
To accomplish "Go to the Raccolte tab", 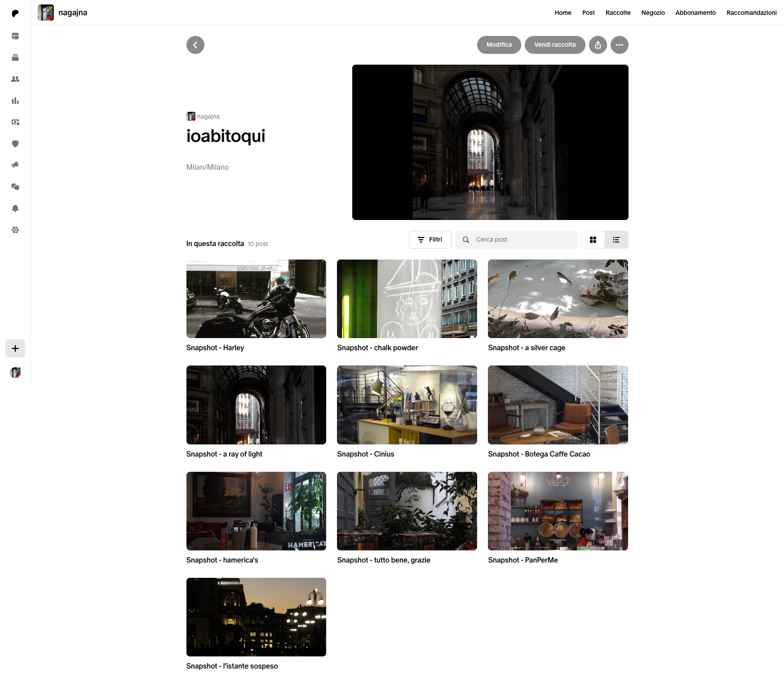I will (x=618, y=13).
